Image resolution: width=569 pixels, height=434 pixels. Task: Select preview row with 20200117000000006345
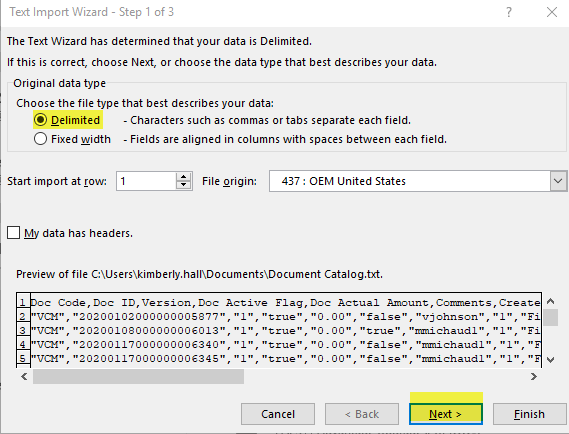click(279, 359)
